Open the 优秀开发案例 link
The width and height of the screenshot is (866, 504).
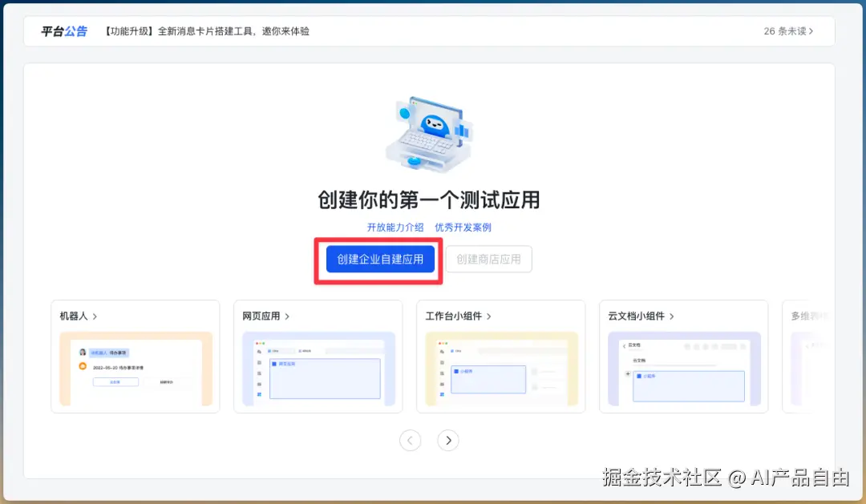click(x=463, y=227)
